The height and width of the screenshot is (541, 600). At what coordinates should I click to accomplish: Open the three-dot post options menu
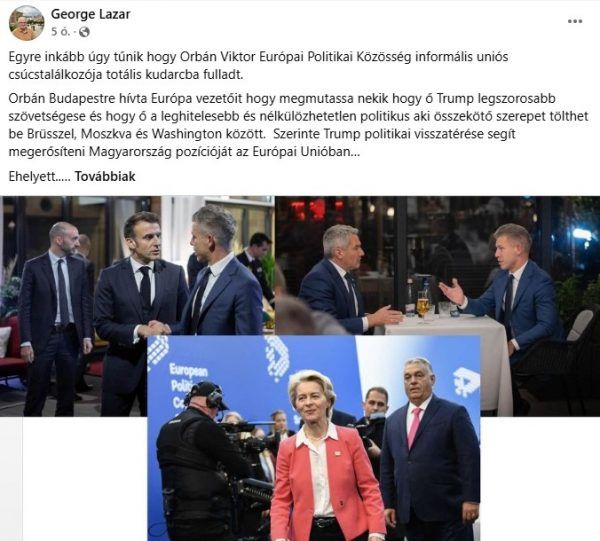[575, 21]
